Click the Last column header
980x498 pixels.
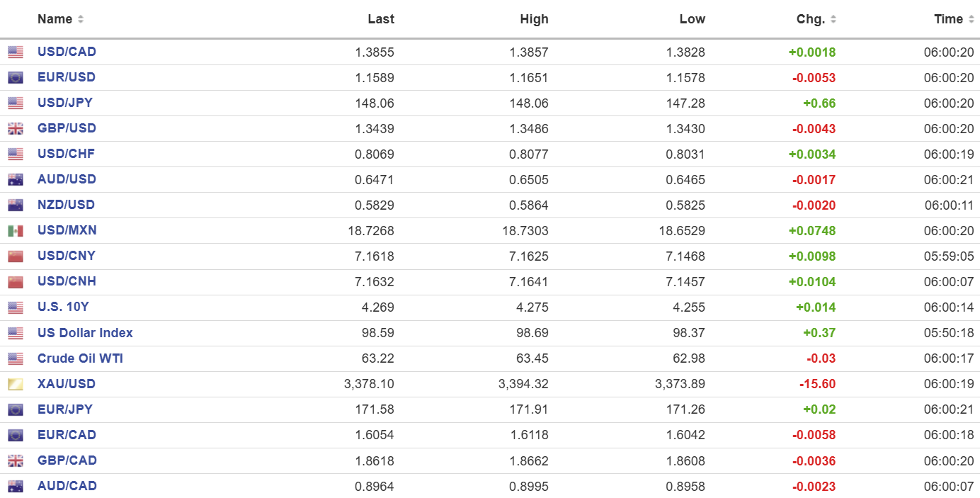coord(381,19)
